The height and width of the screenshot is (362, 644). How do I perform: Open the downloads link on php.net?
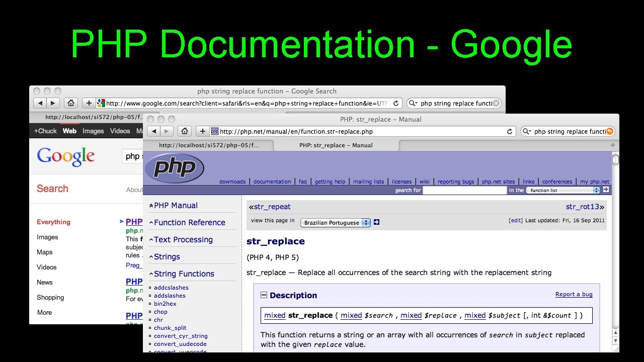pyautogui.click(x=232, y=182)
